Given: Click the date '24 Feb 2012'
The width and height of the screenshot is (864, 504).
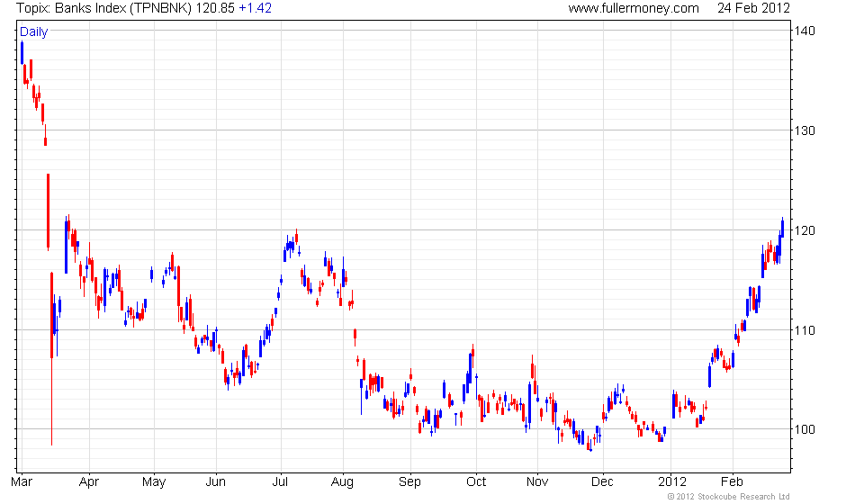Looking at the screenshot, I should [x=753, y=8].
